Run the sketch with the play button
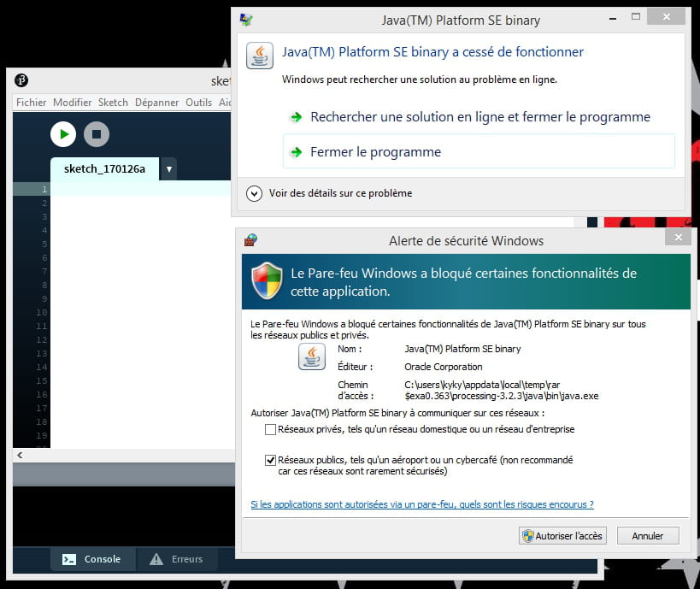 pyautogui.click(x=63, y=134)
